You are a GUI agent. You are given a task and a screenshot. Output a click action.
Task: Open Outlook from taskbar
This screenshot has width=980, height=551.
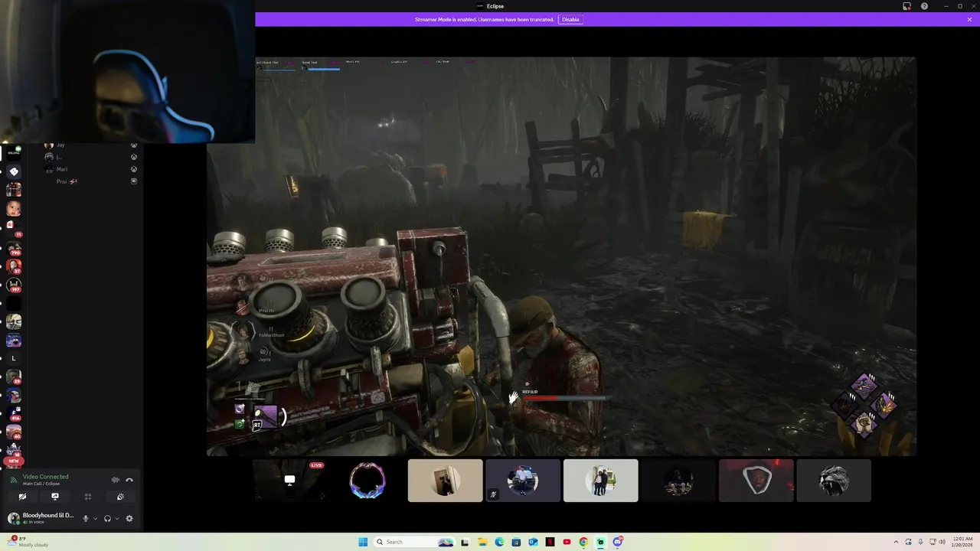[x=533, y=542]
